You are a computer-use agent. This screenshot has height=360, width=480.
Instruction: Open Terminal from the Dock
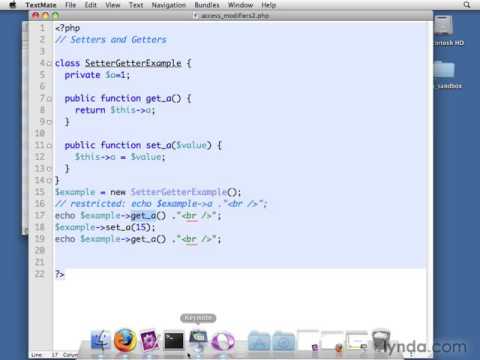point(174,341)
